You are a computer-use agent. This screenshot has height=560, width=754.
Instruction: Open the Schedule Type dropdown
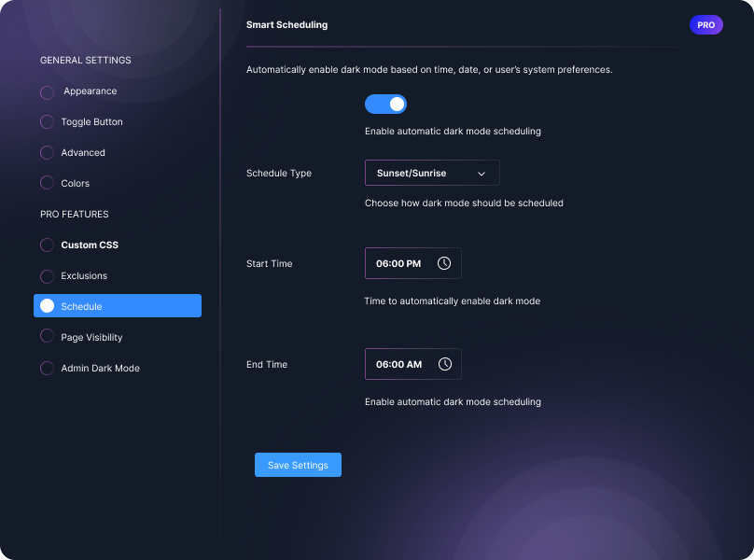pyautogui.click(x=431, y=173)
